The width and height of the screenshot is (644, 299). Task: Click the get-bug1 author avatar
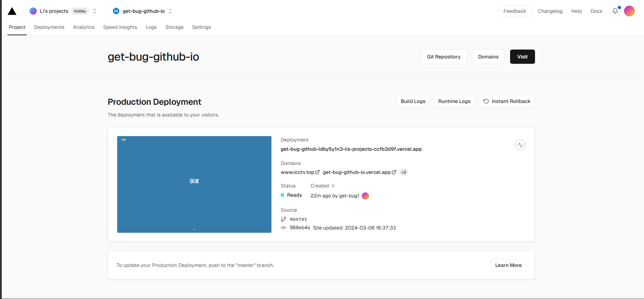365,196
